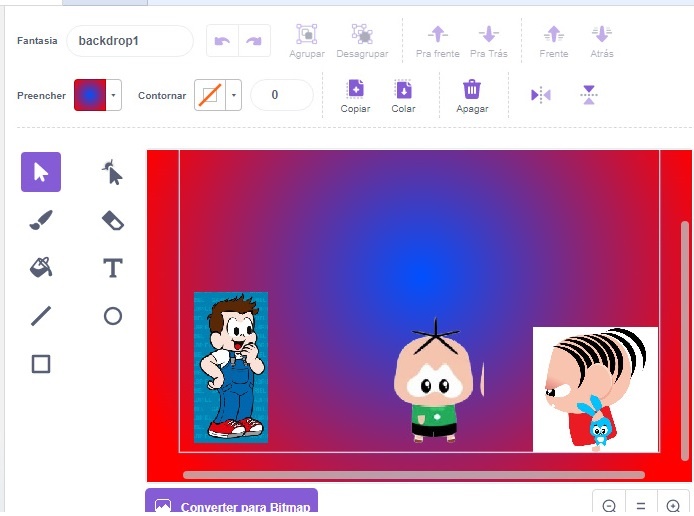Zoom out the canvas
694x516 pixels.
click(x=609, y=505)
